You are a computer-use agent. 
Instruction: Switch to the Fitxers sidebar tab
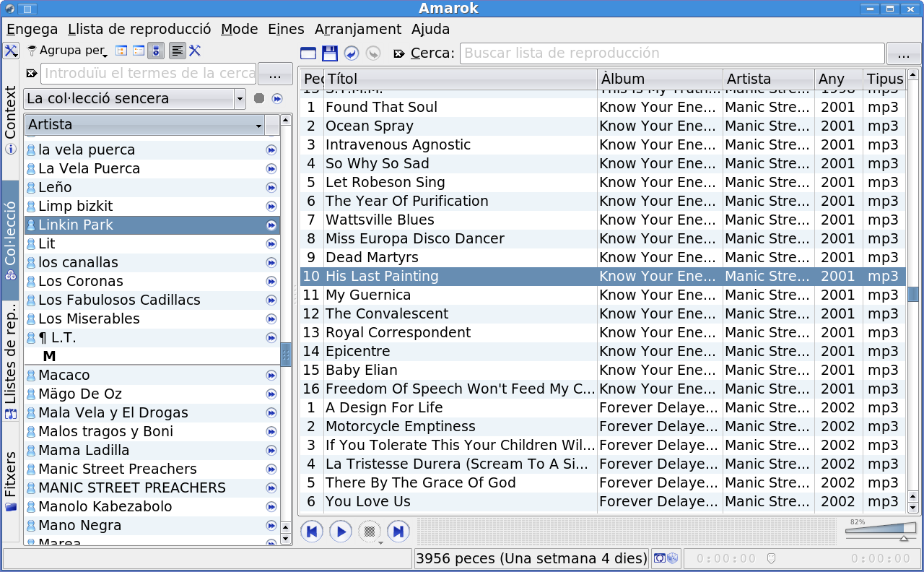[x=11, y=482]
